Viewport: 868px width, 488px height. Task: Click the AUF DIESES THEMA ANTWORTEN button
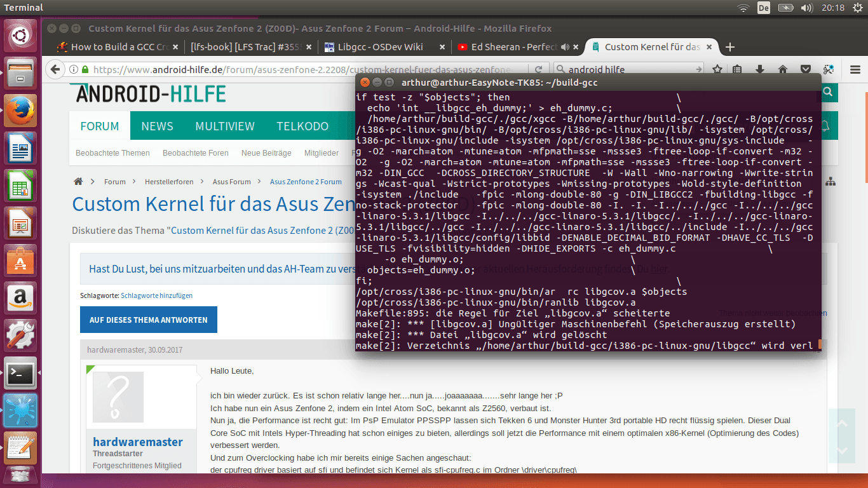149,320
